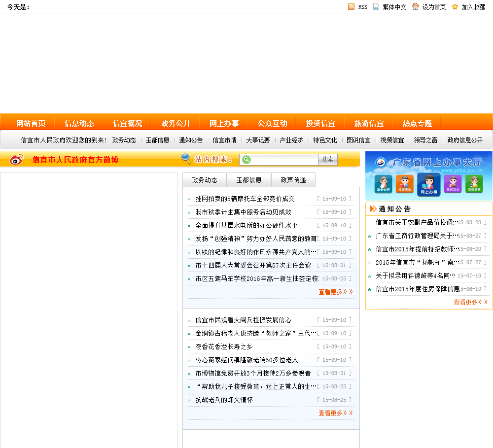Open notice 关于拟录用许德峻等4名同
This screenshot has width=493, height=448.
pos(415,276)
